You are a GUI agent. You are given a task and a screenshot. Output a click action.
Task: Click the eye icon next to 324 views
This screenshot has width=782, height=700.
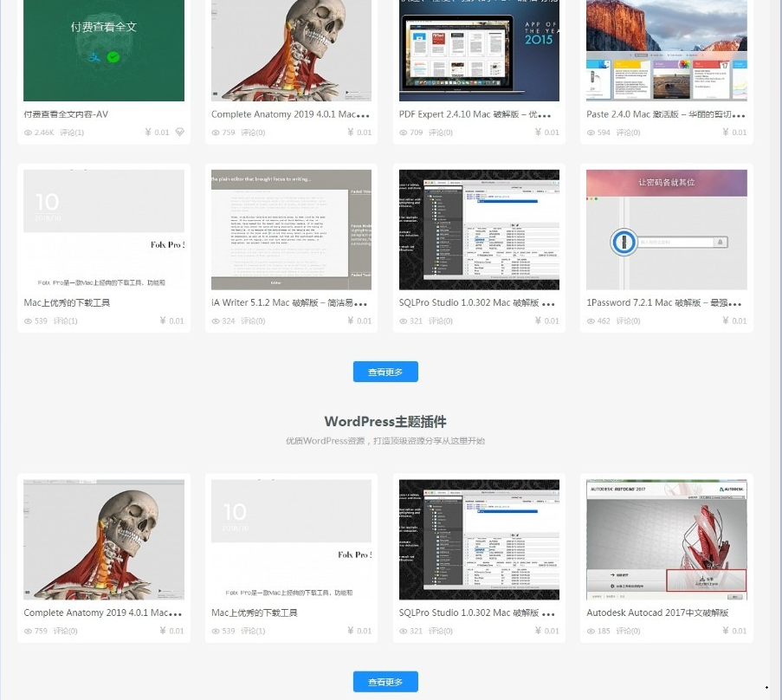(x=216, y=321)
